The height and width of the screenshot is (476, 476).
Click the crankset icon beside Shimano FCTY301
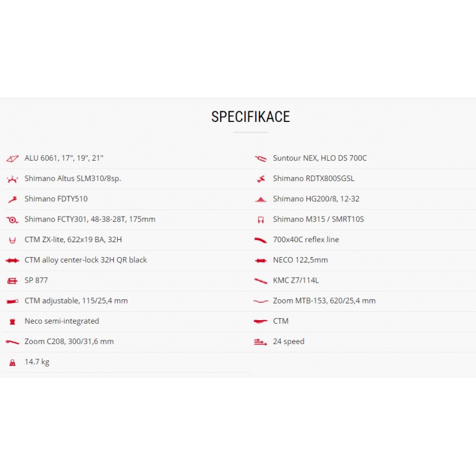12,220
